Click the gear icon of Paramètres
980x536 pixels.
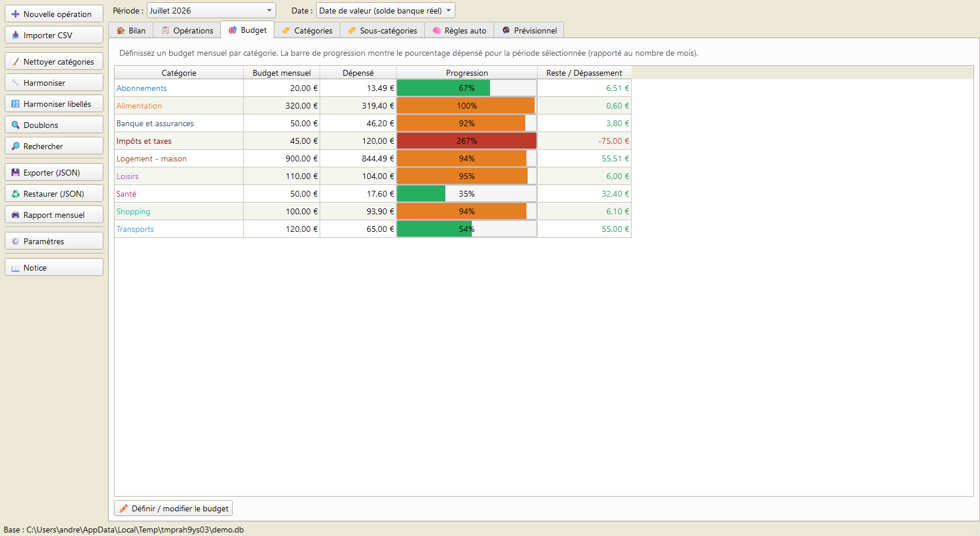pyautogui.click(x=15, y=241)
